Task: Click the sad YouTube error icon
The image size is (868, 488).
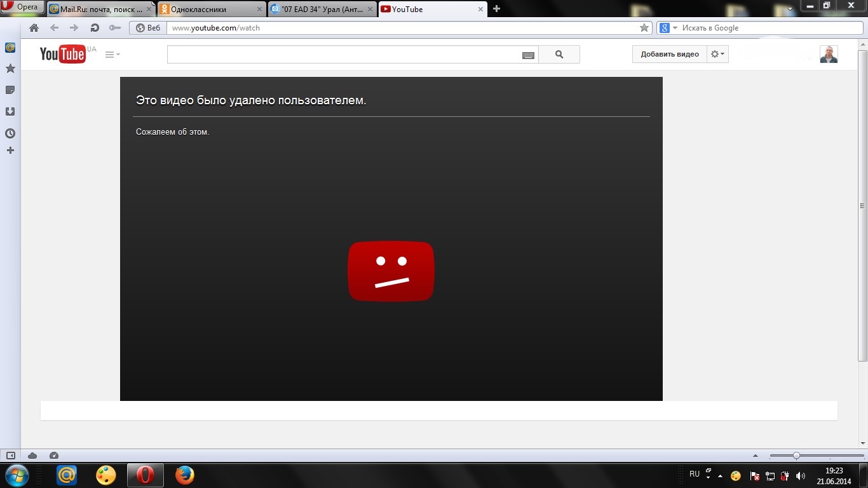Action: coord(391,271)
